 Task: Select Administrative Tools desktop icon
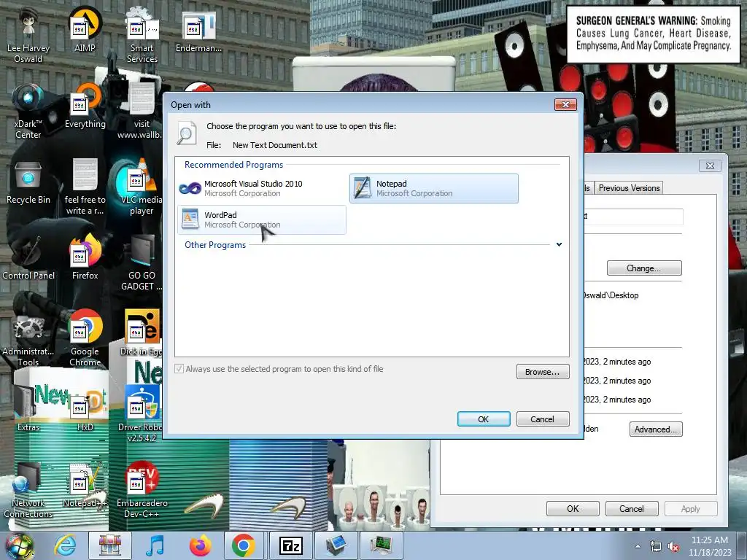click(28, 339)
